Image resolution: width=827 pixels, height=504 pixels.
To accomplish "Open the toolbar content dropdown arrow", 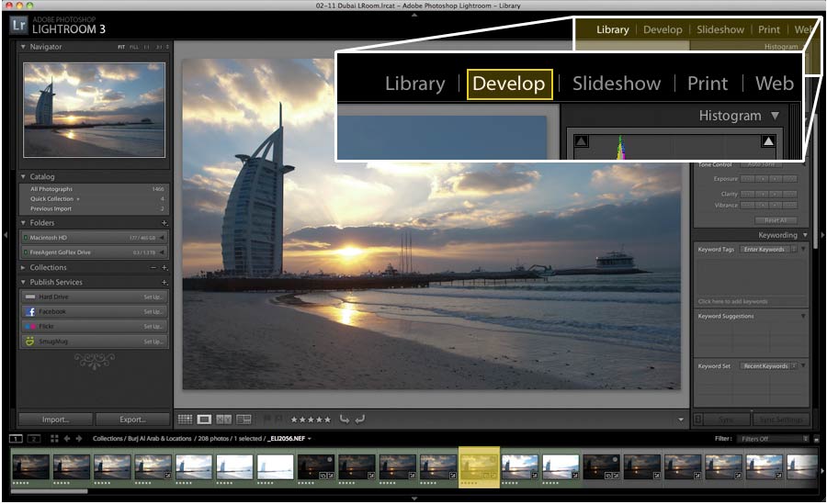I will pos(681,420).
